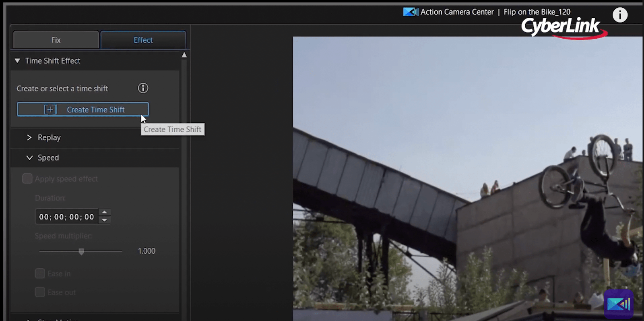644x321 pixels.
Task: Click the Action Camera Center title icon
Action: coord(411,12)
